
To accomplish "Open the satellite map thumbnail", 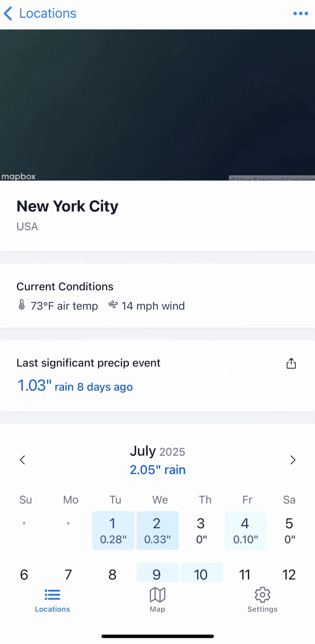I will [157, 105].
